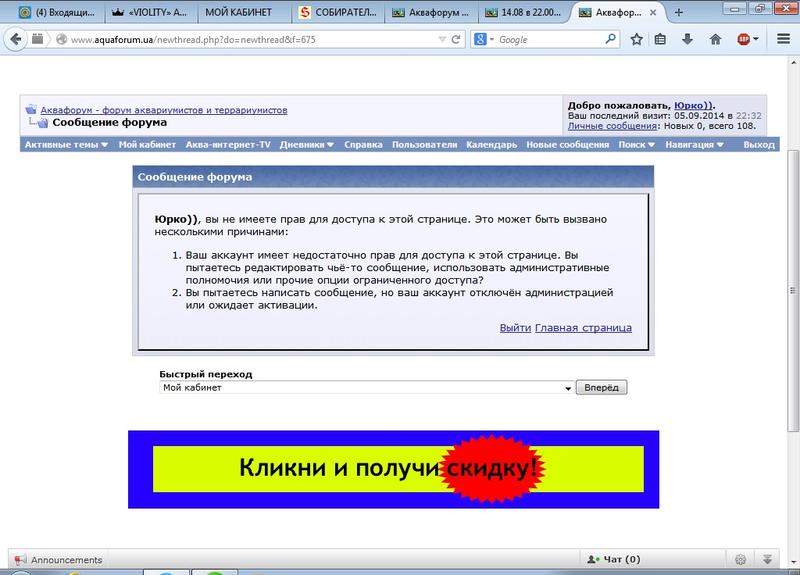This screenshot has height=575, width=800.
Task: Click the browser back arrow button
Action: pos(14,39)
